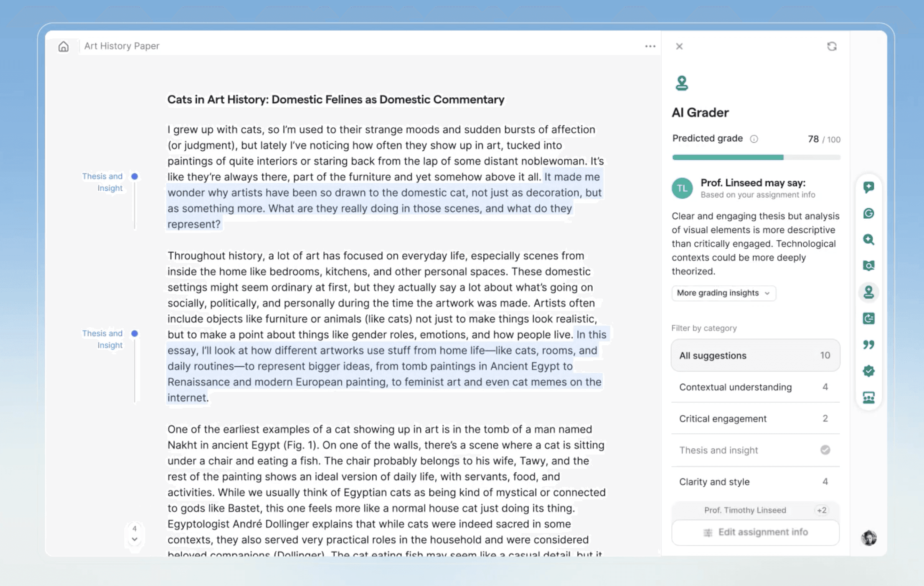
Task: Refresh the AI Grader results
Action: 832,46
